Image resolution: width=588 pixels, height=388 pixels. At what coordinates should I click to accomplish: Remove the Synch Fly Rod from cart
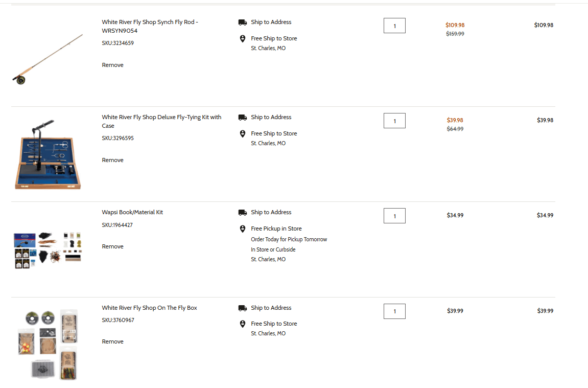click(112, 65)
